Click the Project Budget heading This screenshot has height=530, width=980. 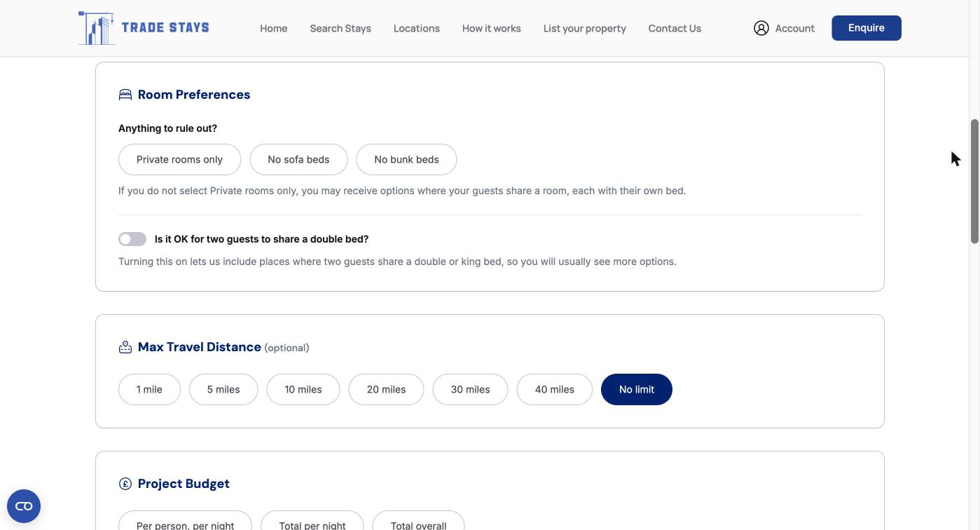tap(184, 484)
